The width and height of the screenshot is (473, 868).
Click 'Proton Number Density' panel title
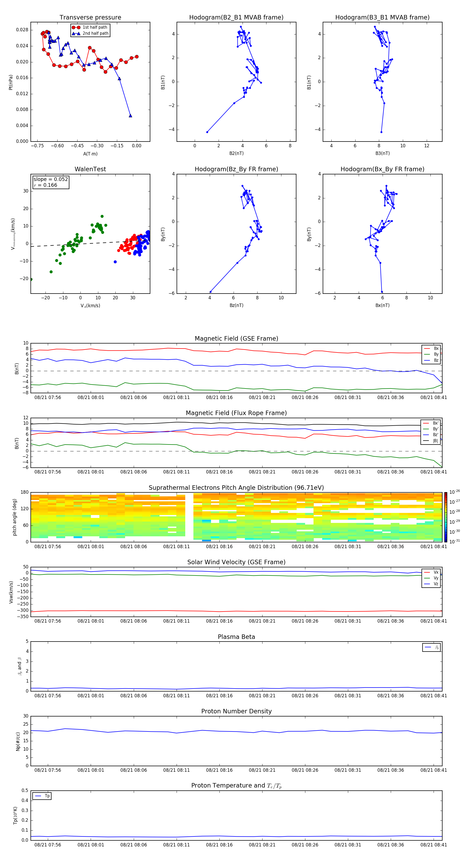236,711
